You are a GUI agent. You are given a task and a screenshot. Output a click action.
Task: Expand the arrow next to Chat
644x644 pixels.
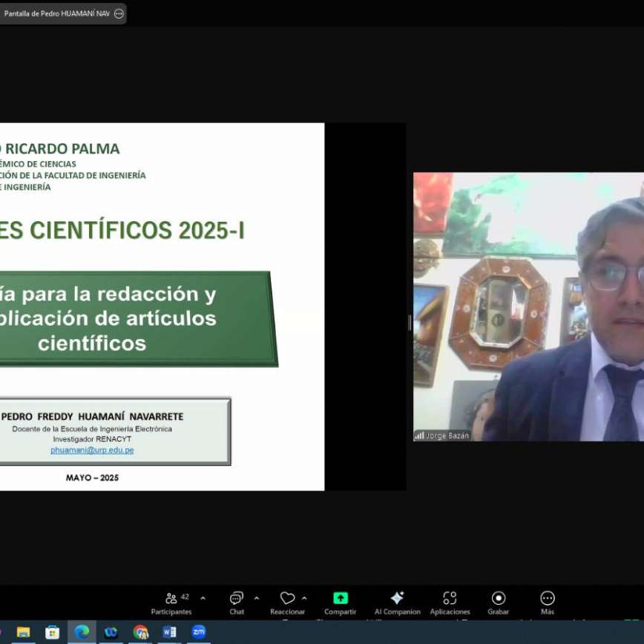(257, 598)
